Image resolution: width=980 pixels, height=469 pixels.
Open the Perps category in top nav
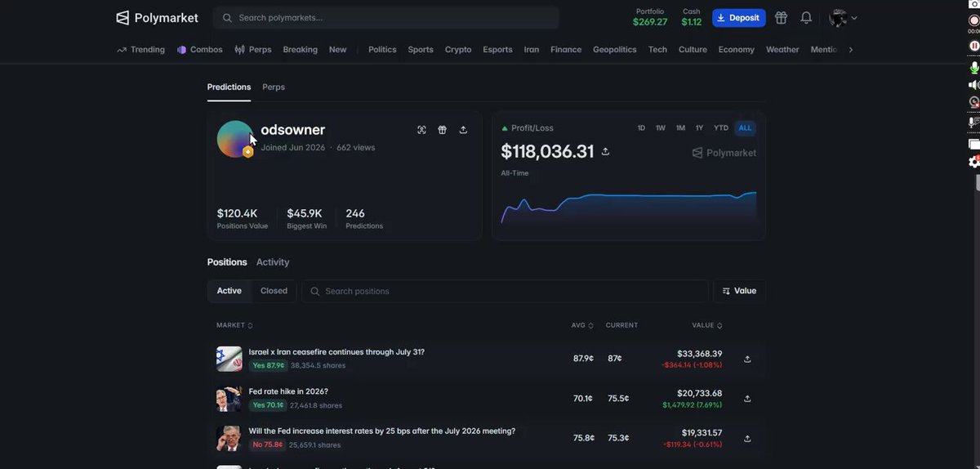pos(253,50)
